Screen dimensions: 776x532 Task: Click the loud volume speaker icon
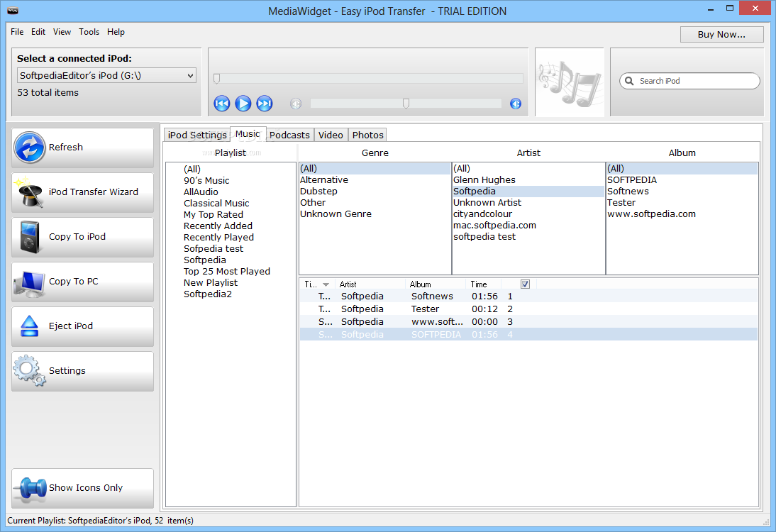pos(516,104)
